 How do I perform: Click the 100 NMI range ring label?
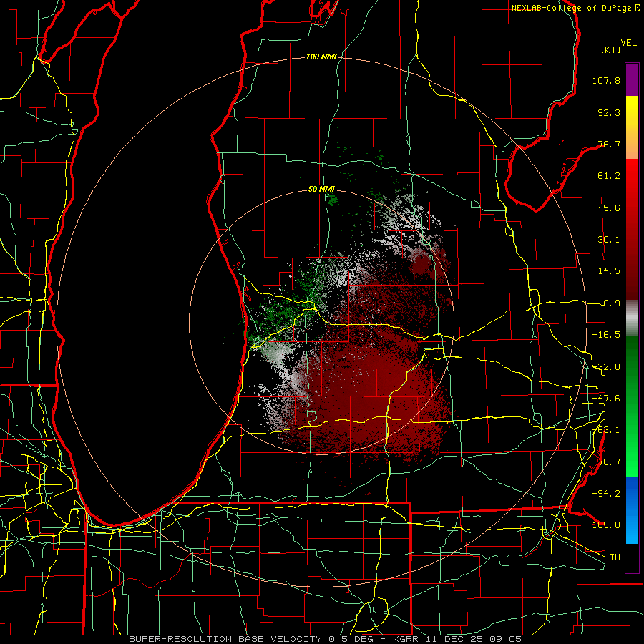coord(321,57)
